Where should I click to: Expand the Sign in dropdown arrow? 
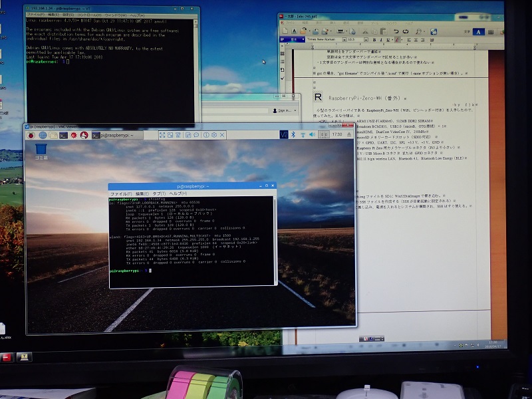click(x=295, y=110)
